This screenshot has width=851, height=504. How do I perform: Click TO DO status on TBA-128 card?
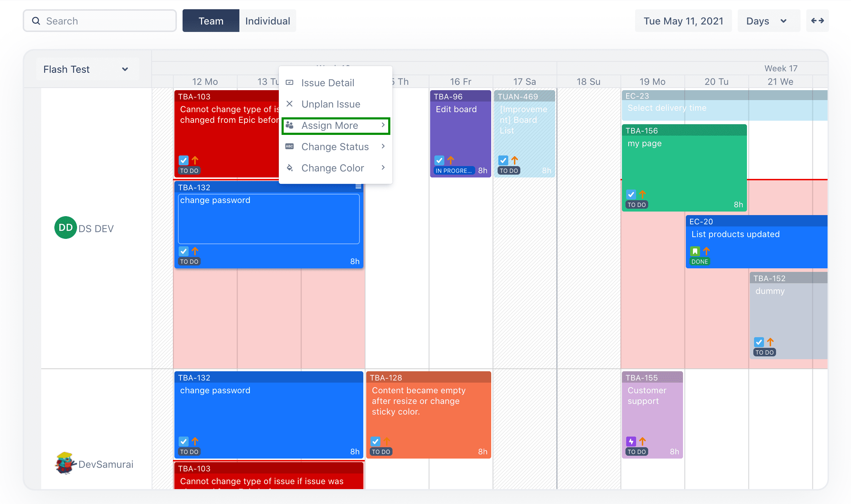[381, 452]
